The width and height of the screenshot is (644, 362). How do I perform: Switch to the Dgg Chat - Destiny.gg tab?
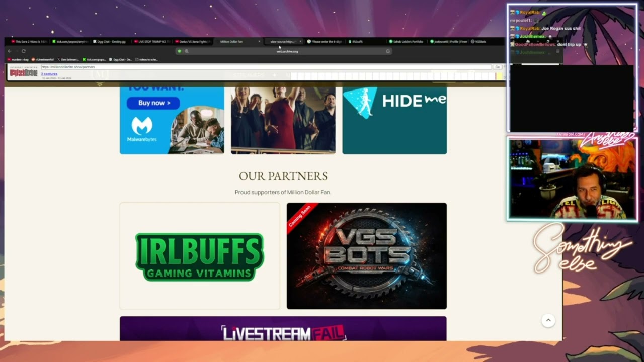(x=111, y=42)
